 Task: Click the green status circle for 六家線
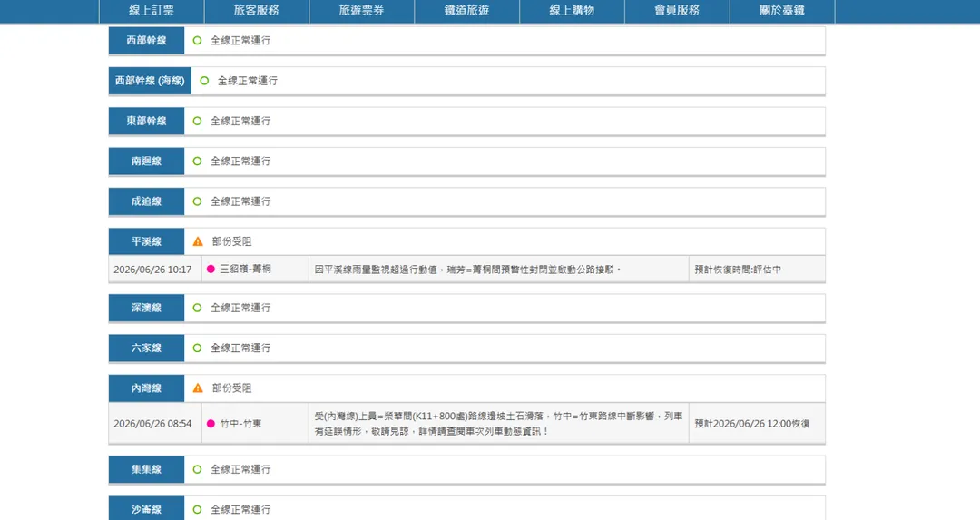(x=198, y=348)
